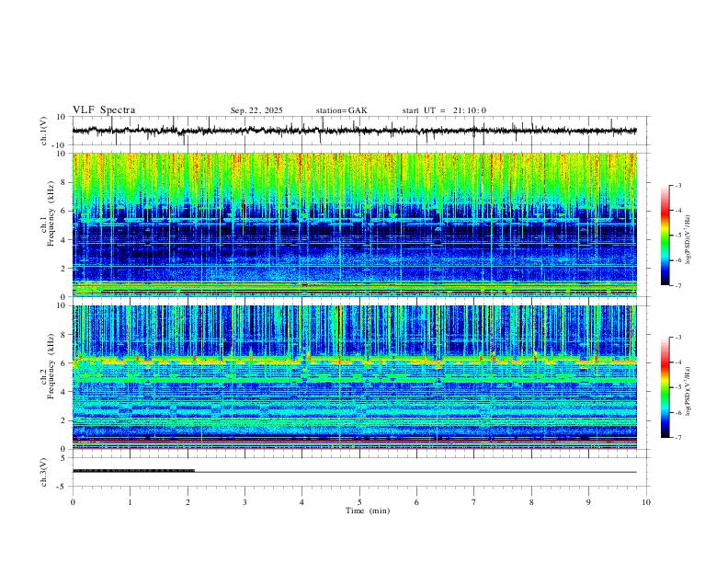Click the ch.2 spectrogram panel
Viewport: 728px width, 563px height.
pos(354,377)
